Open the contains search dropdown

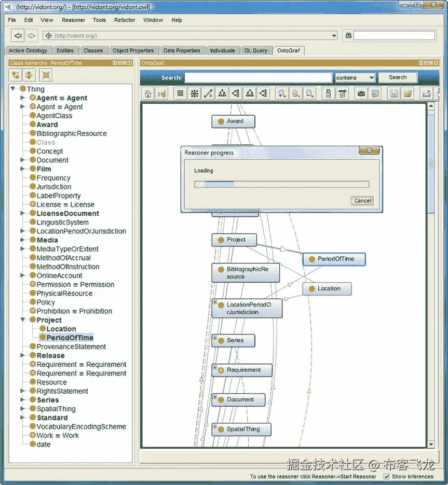(x=355, y=77)
